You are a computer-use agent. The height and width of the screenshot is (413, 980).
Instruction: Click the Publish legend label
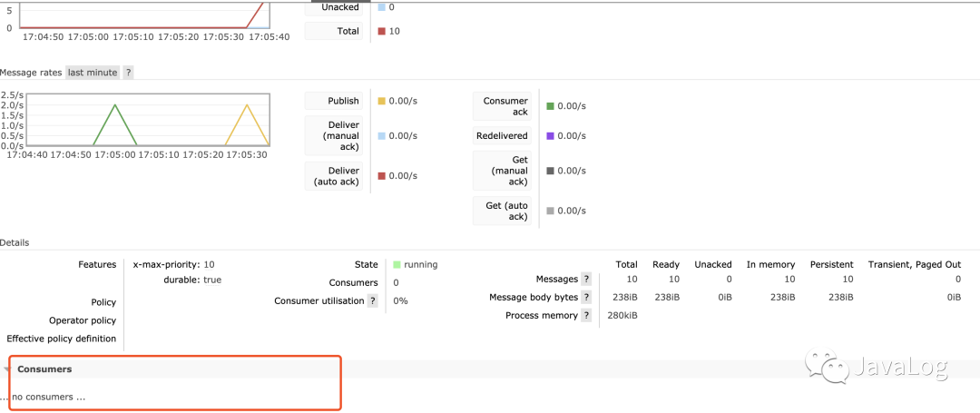[x=333, y=101]
